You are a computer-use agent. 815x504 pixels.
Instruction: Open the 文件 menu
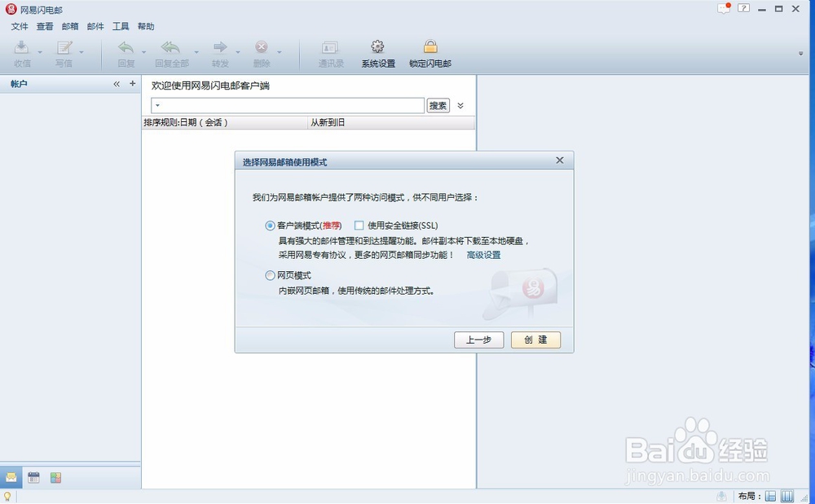pos(20,27)
